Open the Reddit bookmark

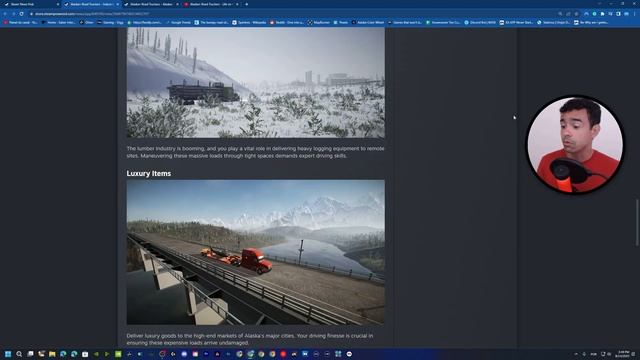coord(287,22)
